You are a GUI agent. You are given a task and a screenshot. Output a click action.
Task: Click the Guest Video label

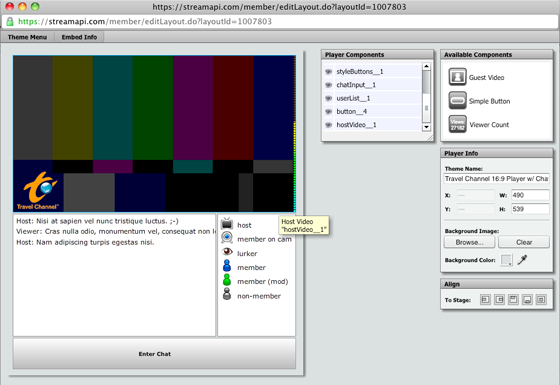486,78
